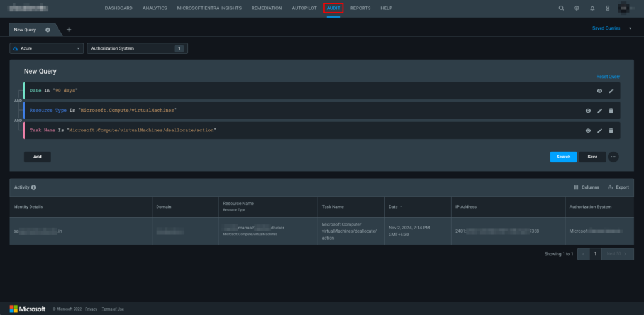Open the Privacy link in footer

(x=91, y=309)
